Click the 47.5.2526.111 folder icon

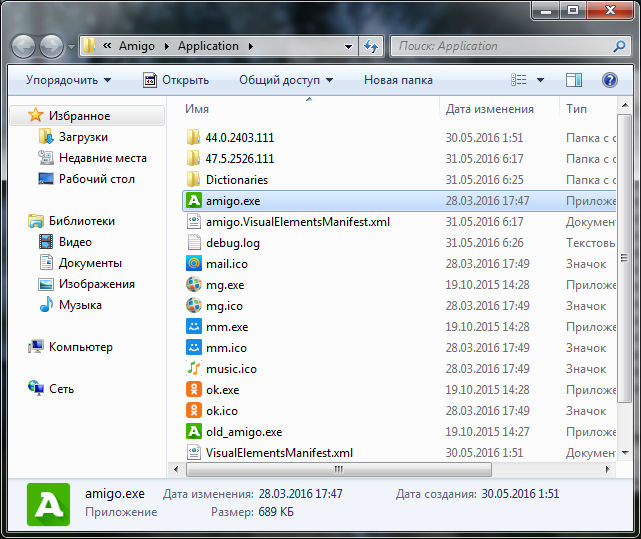(x=193, y=158)
